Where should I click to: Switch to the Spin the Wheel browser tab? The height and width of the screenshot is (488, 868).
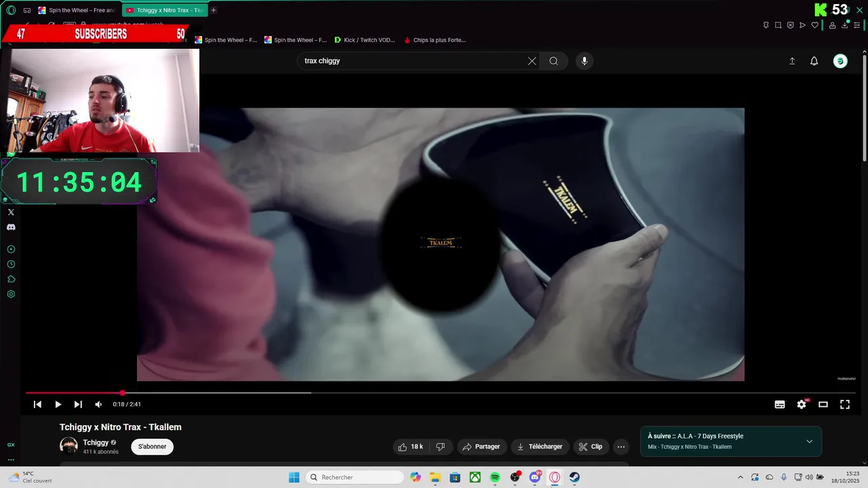[x=77, y=10]
